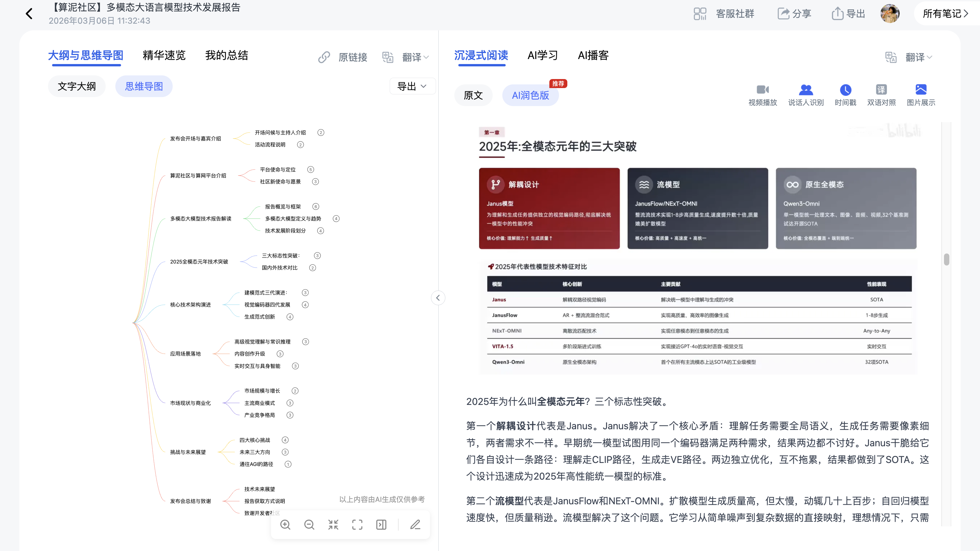Switch to 我的总结 tab

tap(226, 56)
